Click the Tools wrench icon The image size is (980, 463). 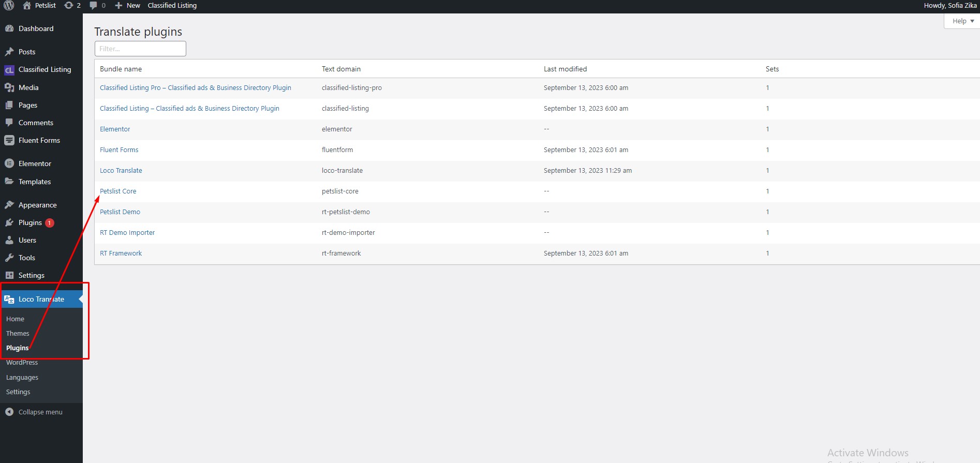tap(9, 258)
